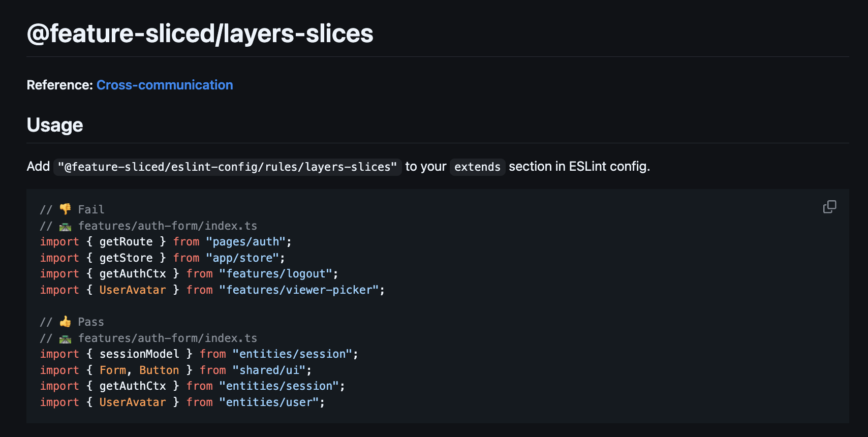
Task: Click the Usage section heading
Action: click(x=55, y=125)
